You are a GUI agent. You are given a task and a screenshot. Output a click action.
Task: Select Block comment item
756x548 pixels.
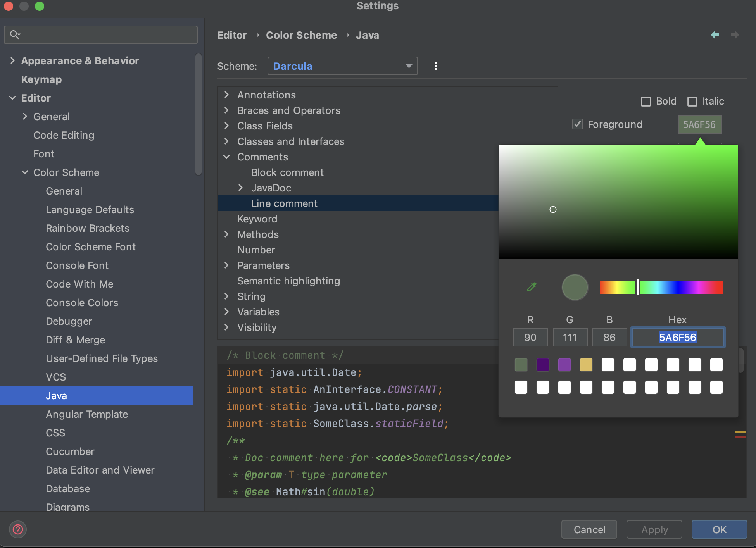pos(287,172)
